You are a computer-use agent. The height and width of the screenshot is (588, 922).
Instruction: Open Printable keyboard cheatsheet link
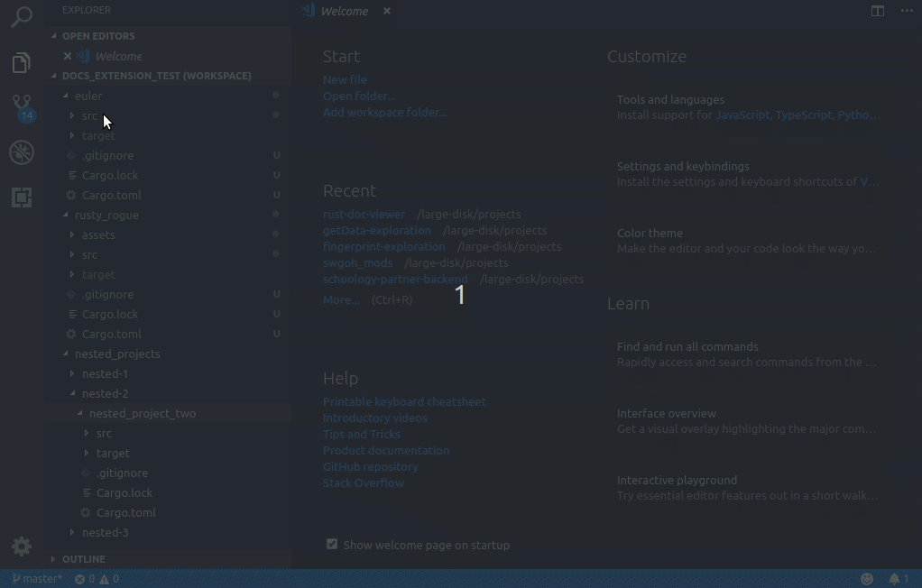pyautogui.click(x=404, y=401)
